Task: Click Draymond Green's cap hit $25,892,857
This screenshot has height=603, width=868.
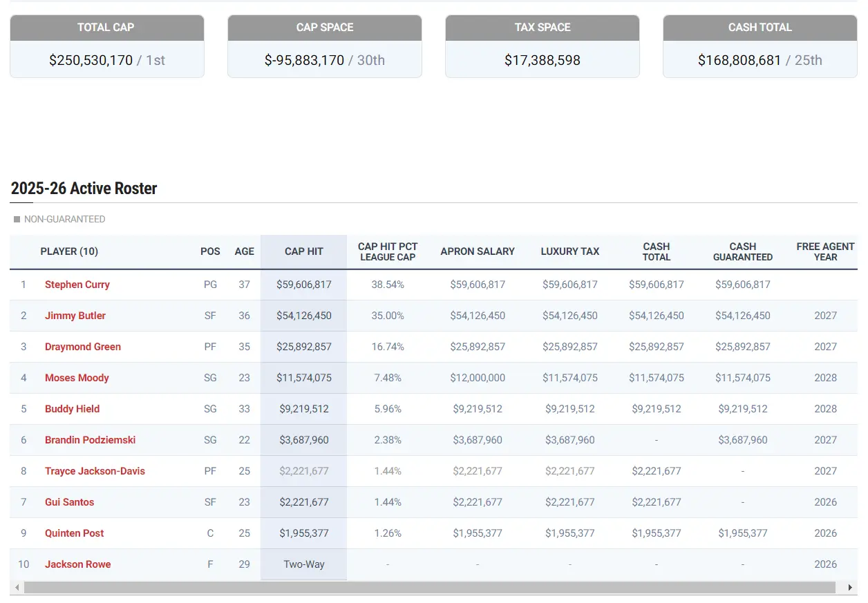Action: point(304,347)
